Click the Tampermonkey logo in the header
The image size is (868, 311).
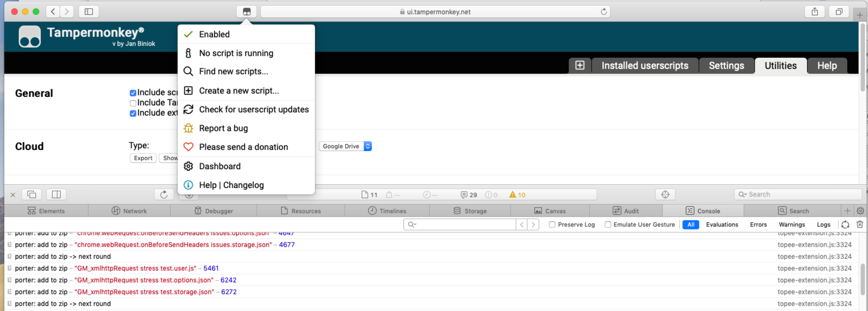click(30, 36)
